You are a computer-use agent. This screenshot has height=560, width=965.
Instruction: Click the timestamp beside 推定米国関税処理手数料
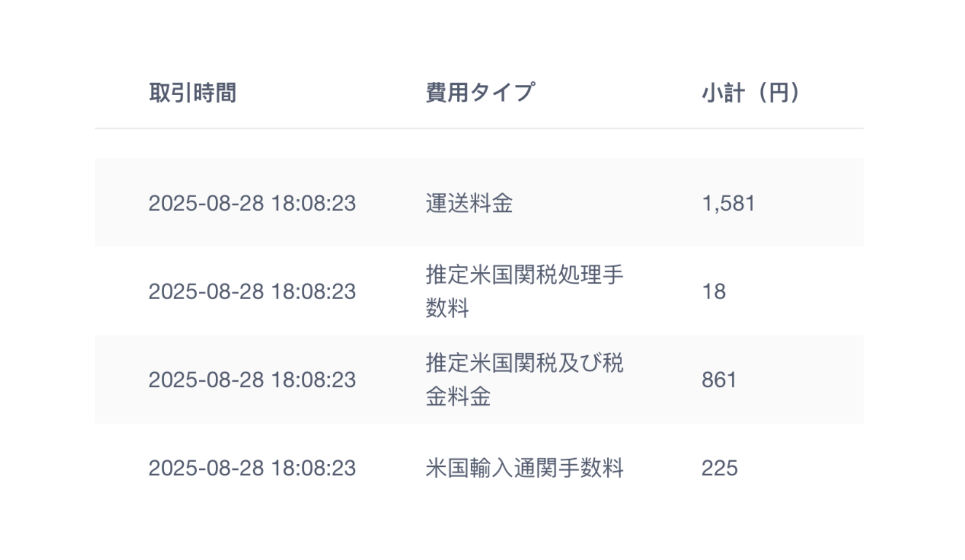252,292
